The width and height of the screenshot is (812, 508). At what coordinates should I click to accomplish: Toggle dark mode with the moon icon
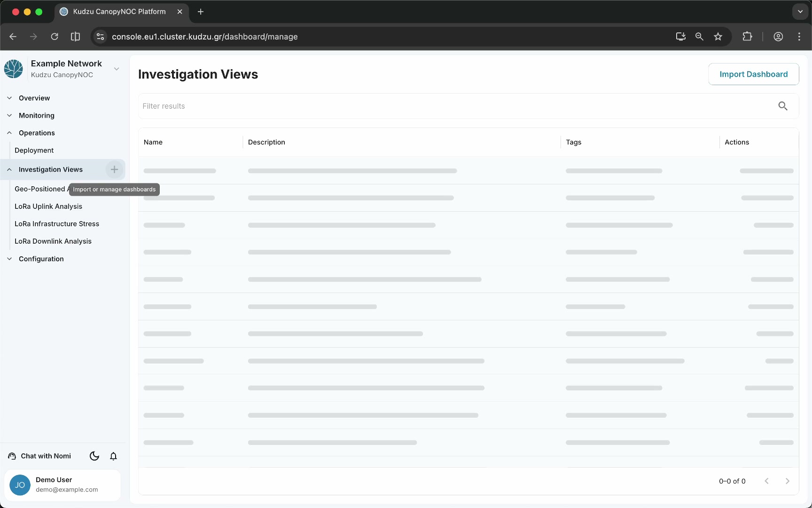point(94,456)
